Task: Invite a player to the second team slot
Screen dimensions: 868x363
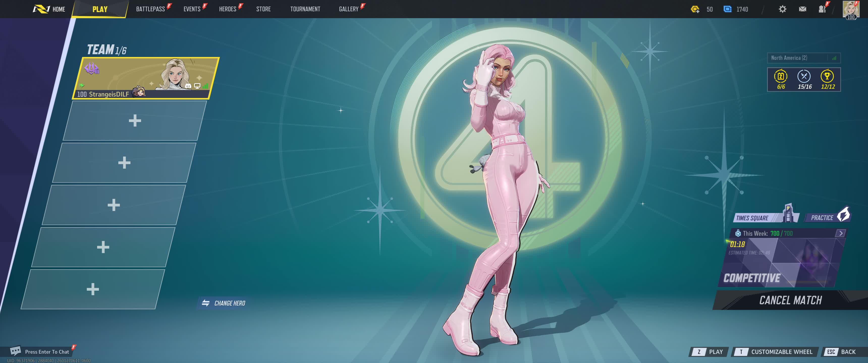Action: (x=135, y=120)
